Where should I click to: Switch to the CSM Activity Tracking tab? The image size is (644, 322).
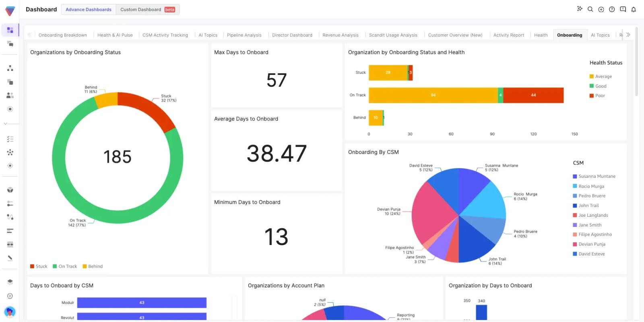(165, 35)
